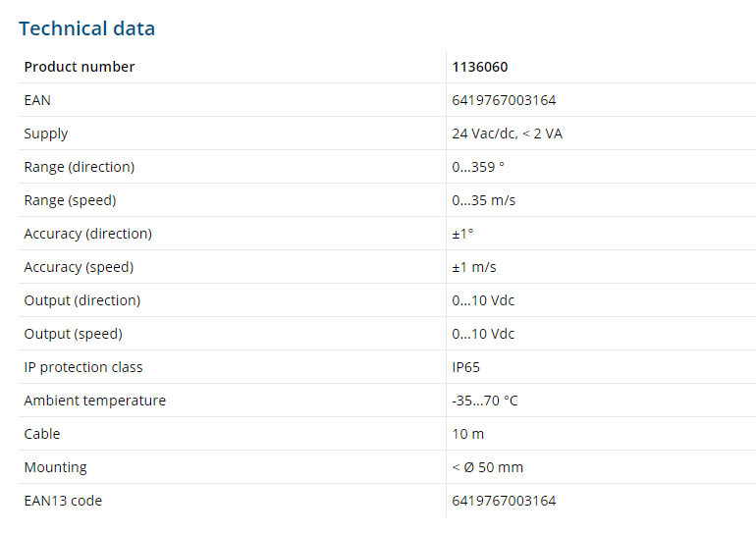Select product number value 1136060
The image size is (756, 536).
tap(480, 67)
